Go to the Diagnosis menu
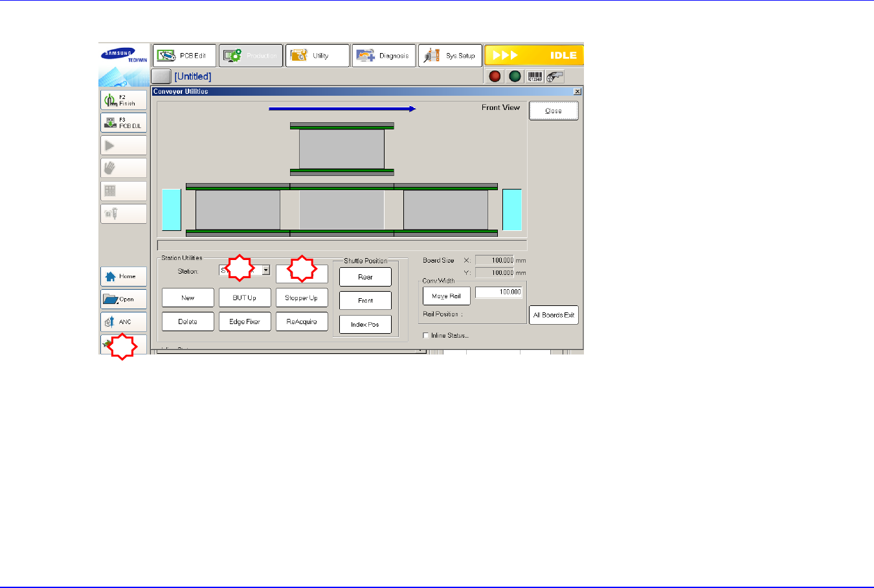Screen dimensions: 874x588 coord(383,56)
